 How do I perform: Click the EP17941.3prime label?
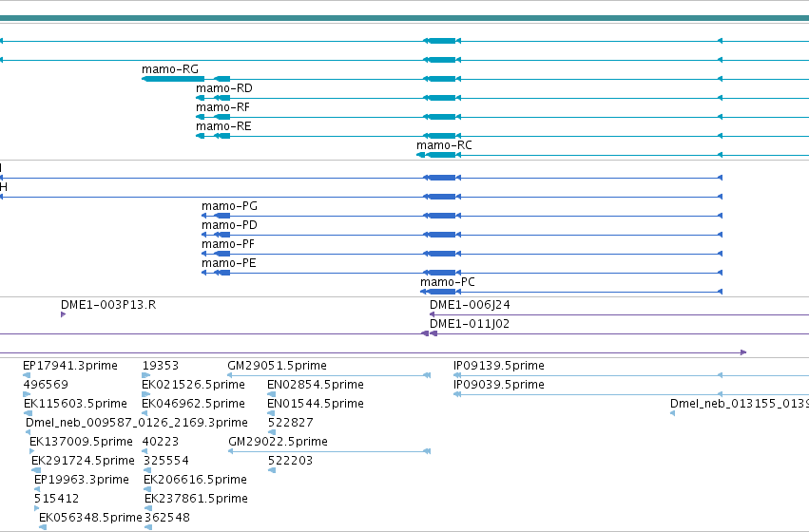(70, 366)
